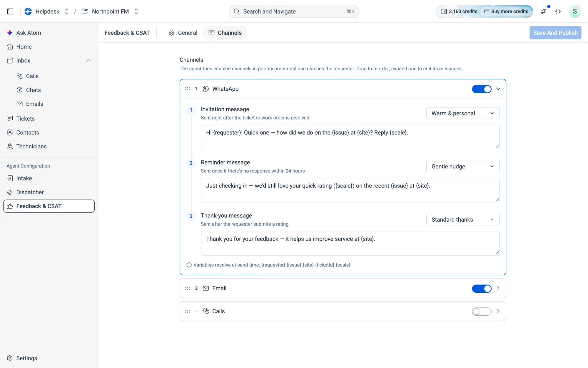This screenshot has height=368, width=588.
Task: Enable the Calls channel toggle
Action: click(482, 311)
